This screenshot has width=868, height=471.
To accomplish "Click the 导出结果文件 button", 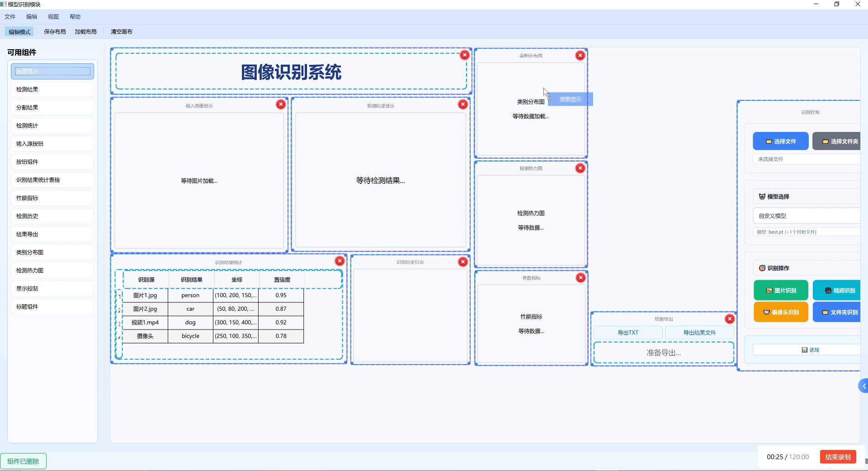I will tap(699, 333).
